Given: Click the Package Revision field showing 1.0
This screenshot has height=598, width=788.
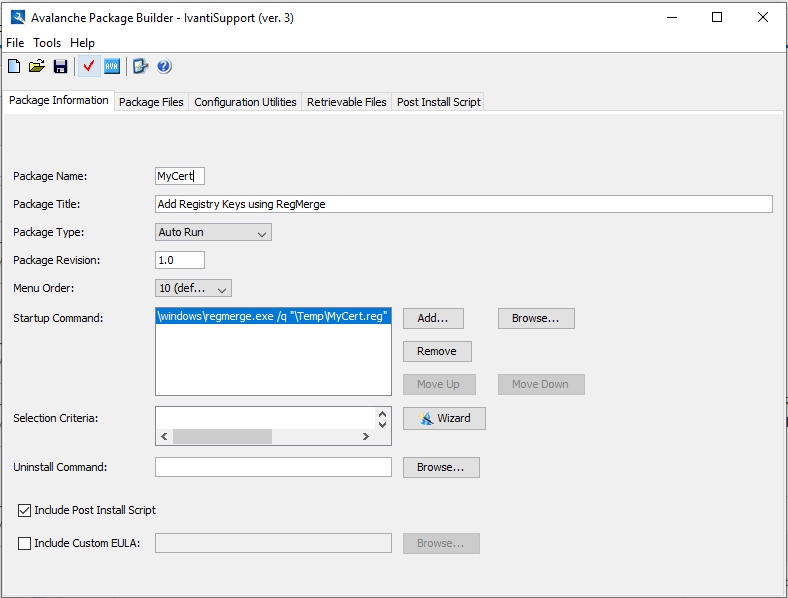Looking at the screenshot, I should [180, 260].
